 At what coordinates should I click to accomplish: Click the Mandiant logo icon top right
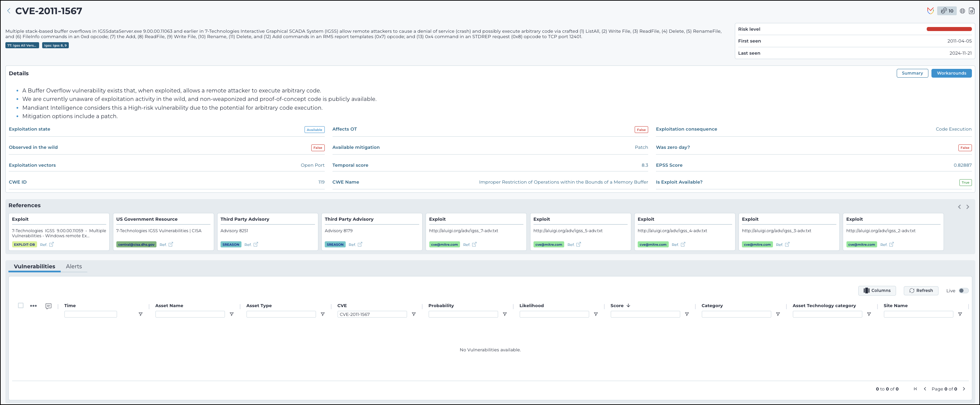[x=931, y=11]
